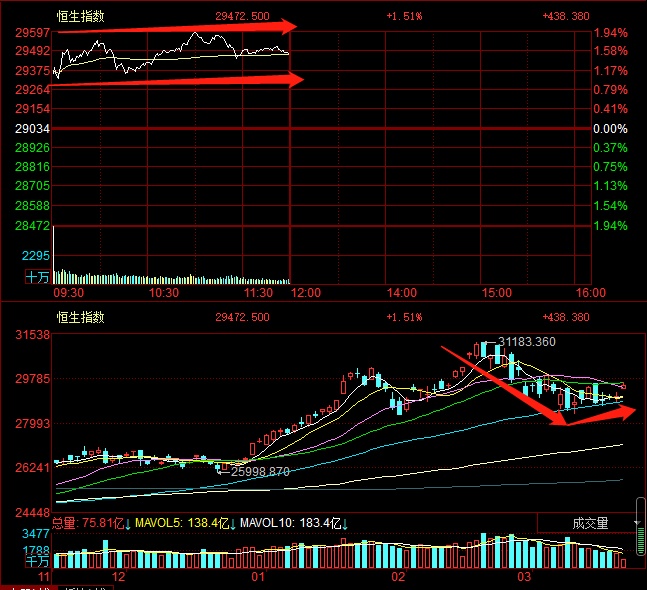Viewport: 647px width, 590px height.
Task: Click +1.51% in intraday chart header
Action: coord(404,16)
